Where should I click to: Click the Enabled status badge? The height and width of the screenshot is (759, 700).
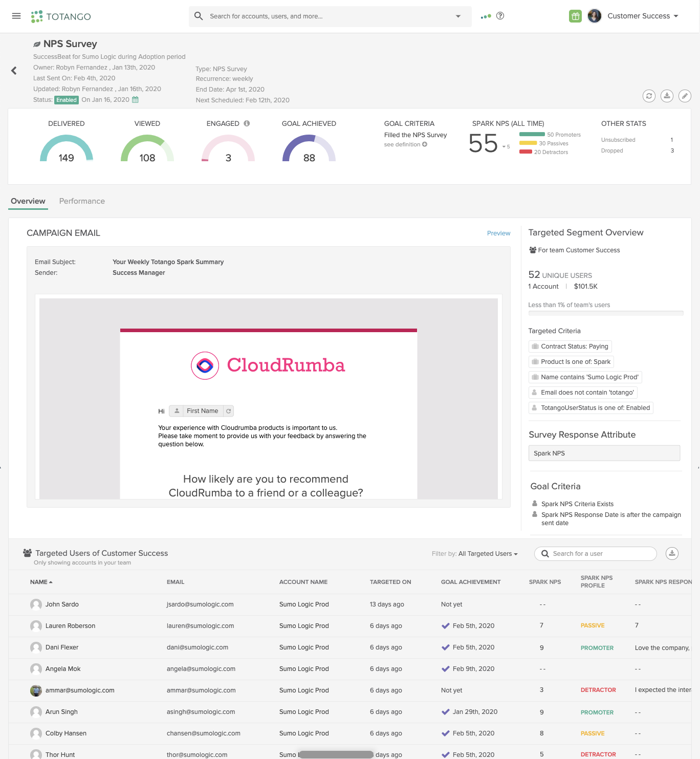(x=67, y=100)
